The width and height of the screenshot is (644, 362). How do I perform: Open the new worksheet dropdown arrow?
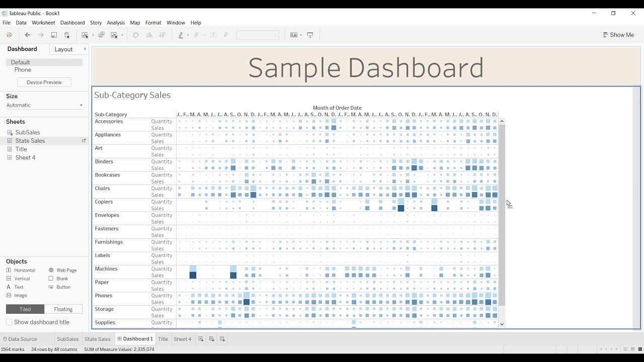(x=93, y=35)
